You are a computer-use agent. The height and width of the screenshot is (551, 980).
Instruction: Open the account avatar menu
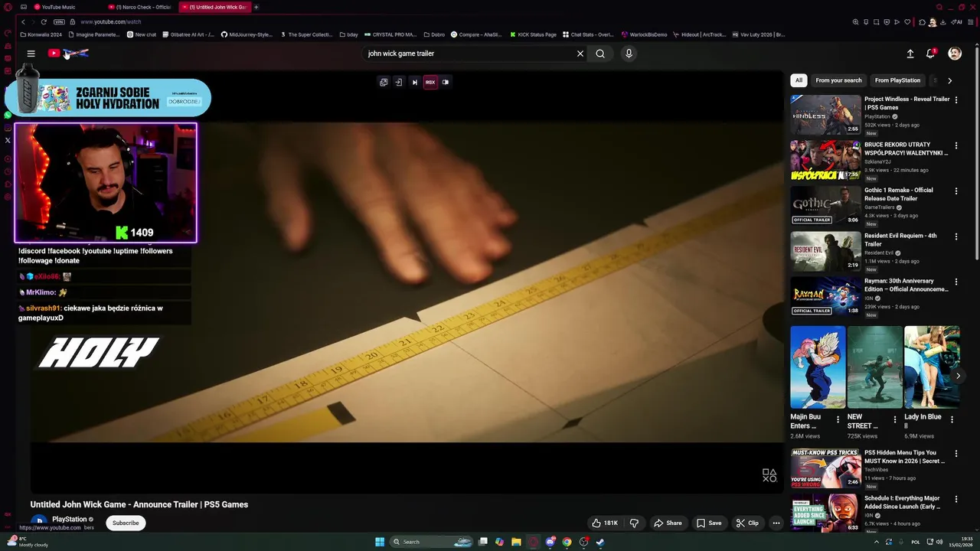(x=955, y=54)
